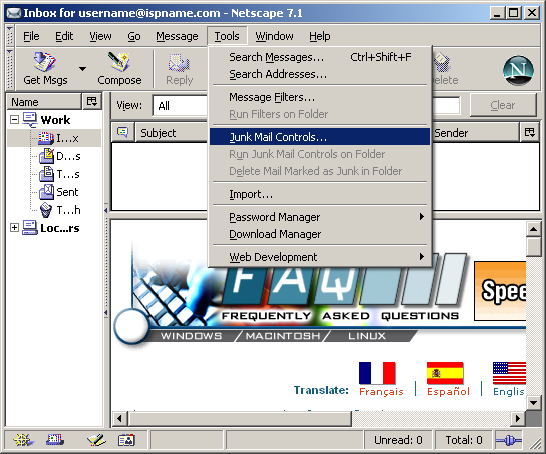Click the thread column icon beside Subject
Screen dimensions: 546x454
(122, 132)
